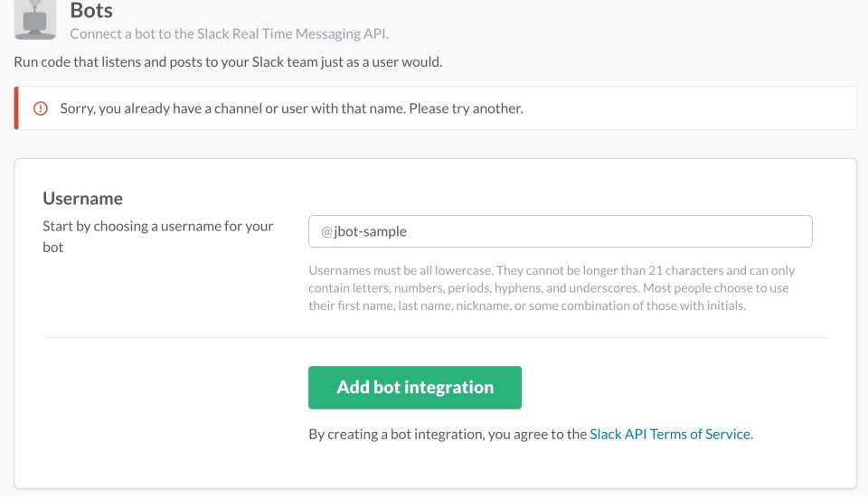Click the Username section heading

point(82,198)
